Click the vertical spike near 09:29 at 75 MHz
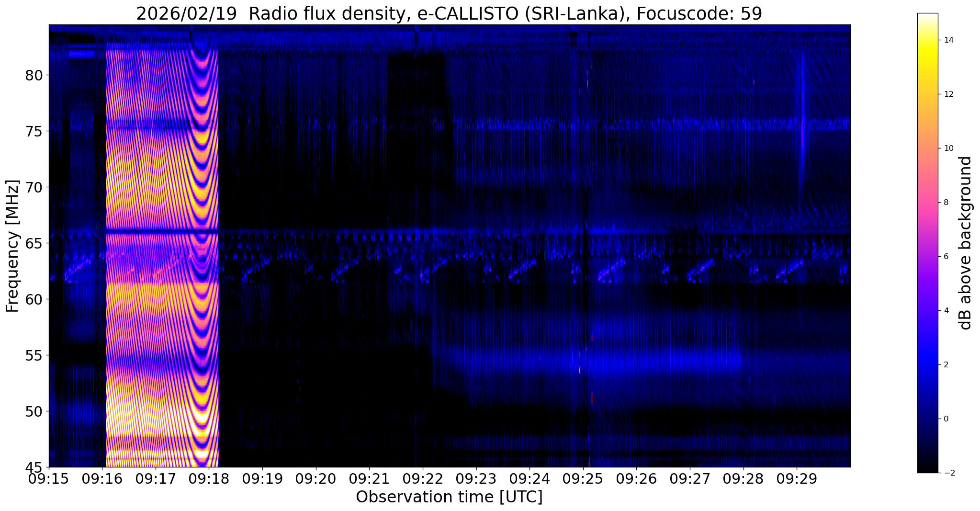This screenshot has height=511, width=980. coord(802,129)
